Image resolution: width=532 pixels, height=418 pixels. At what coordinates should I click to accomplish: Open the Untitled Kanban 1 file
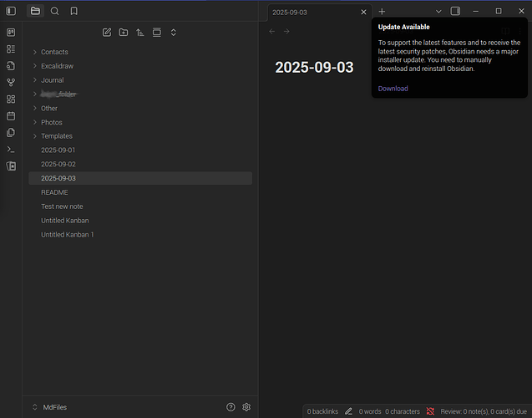click(x=140, y=235)
